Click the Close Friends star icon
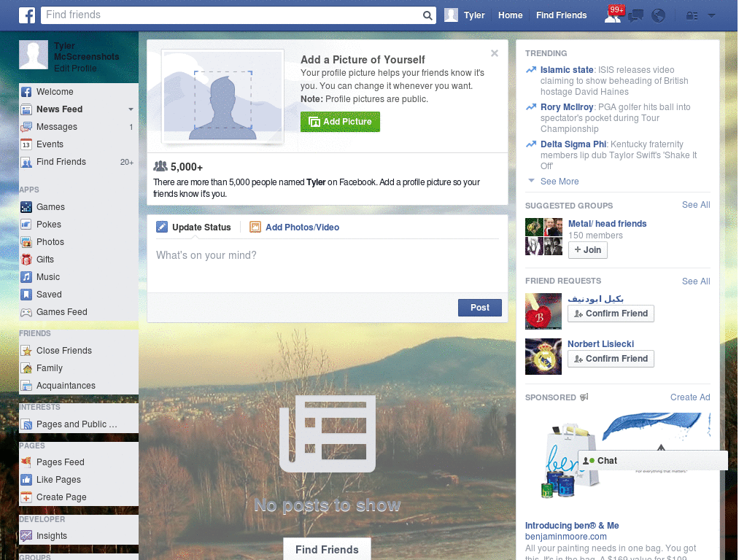 [x=26, y=351]
